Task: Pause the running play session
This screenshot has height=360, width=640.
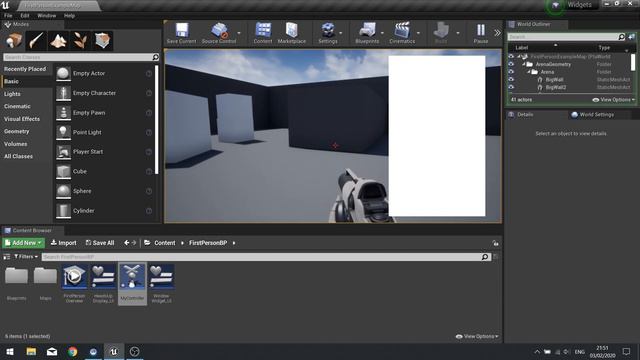Action: coord(481,33)
